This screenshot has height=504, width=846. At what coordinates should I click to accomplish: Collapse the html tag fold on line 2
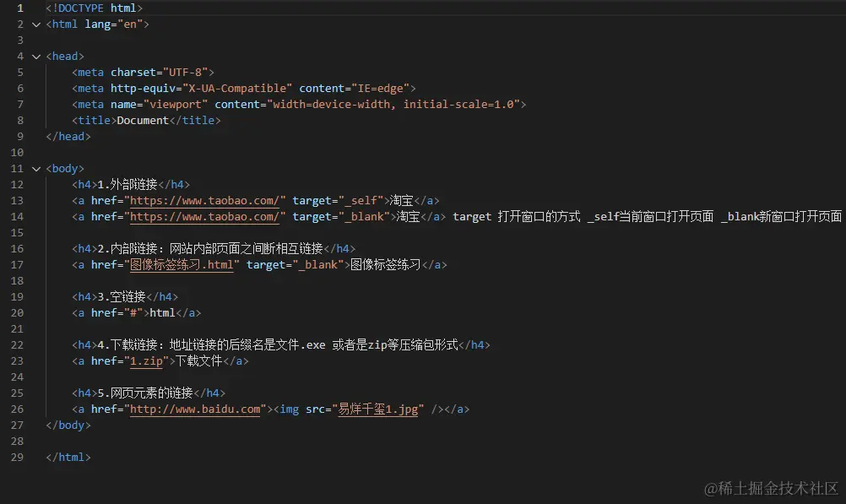coord(36,24)
